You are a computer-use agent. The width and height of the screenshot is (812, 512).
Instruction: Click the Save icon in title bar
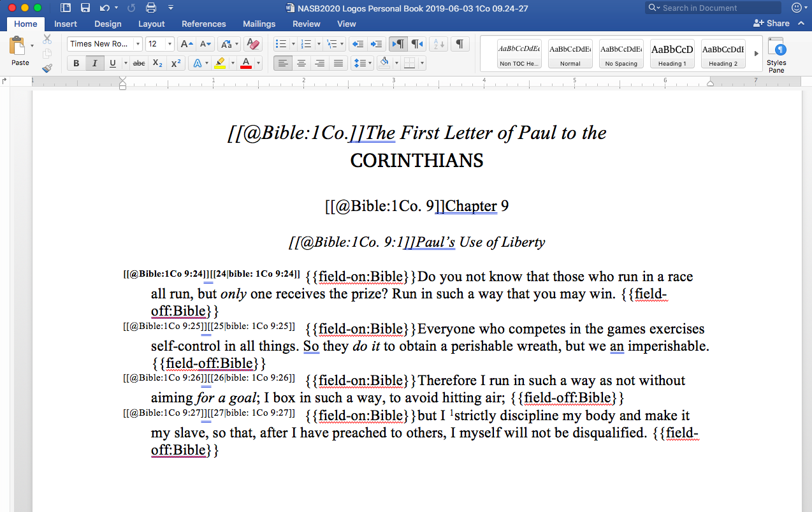pyautogui.click(x=85, y=8)
